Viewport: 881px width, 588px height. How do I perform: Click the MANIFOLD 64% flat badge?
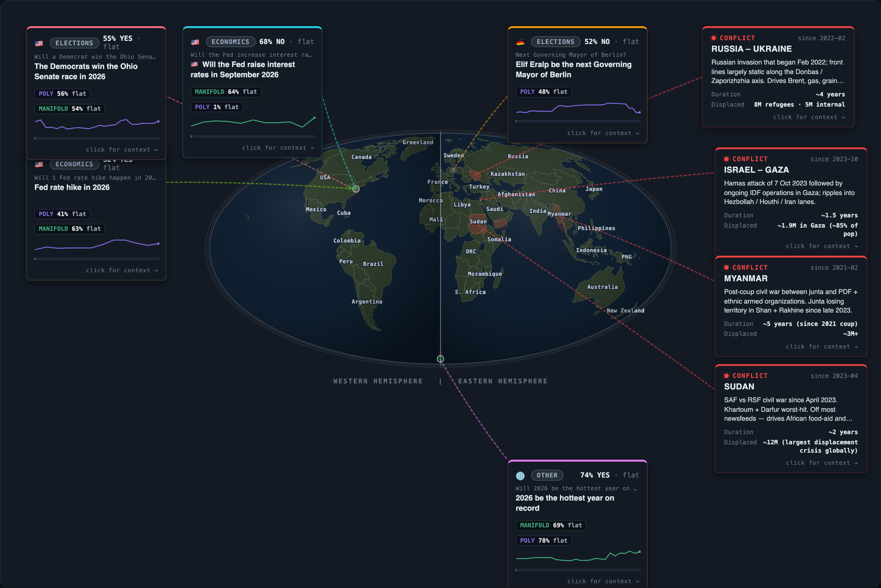[226, 92]
